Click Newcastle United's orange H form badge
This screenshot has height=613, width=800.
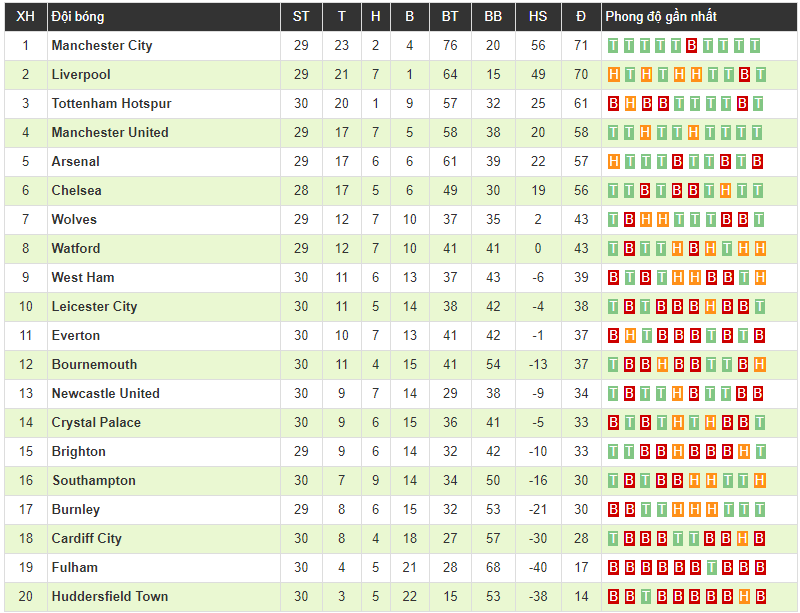point(678,394)
